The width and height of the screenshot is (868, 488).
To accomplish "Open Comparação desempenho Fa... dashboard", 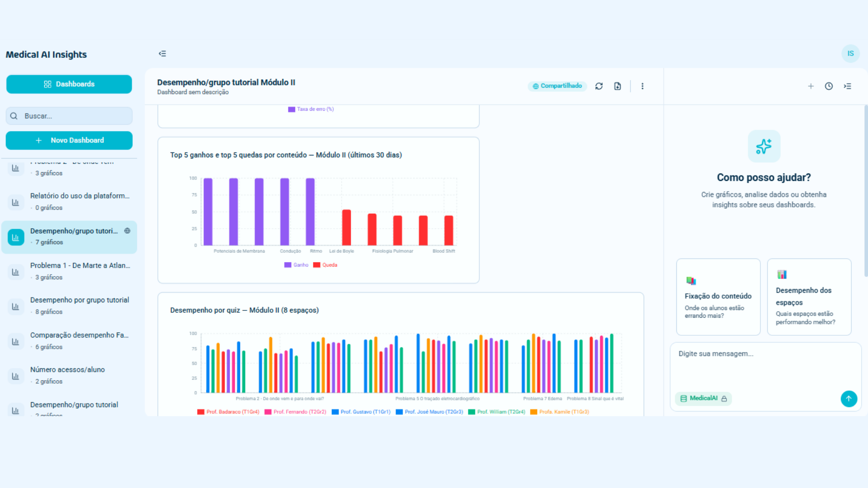I will pyautogui.click(x=69, y=341).
